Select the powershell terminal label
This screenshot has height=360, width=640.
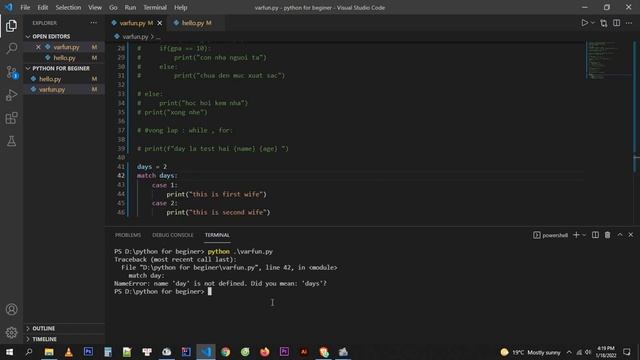[551, 235]
